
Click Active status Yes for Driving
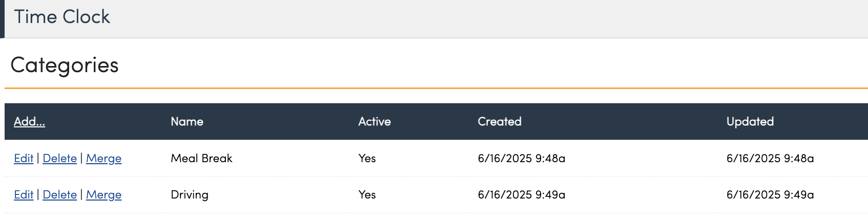(x=367, y=195)
